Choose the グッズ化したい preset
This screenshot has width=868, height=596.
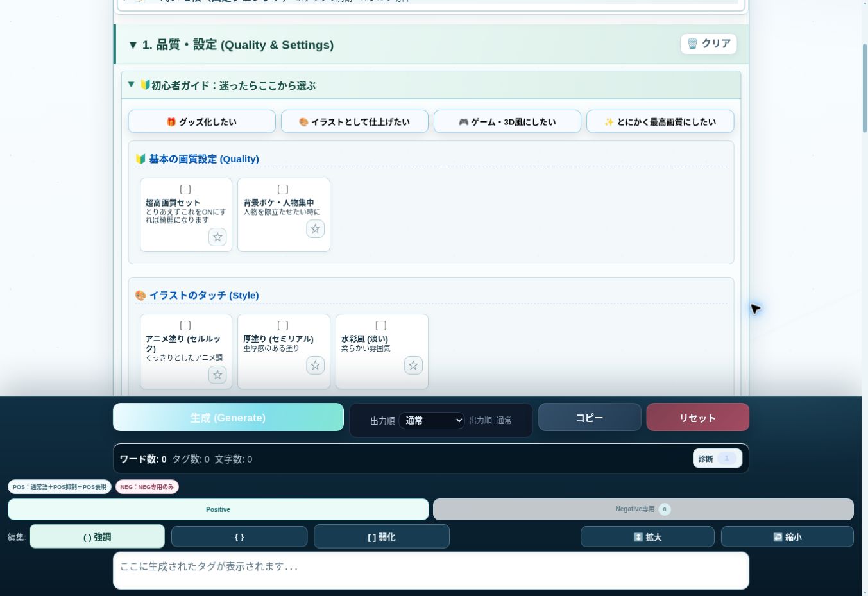coord(202,121)
